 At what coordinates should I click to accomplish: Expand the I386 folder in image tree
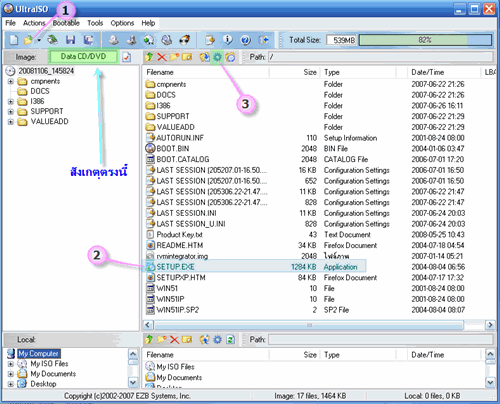tap(11, 101)
